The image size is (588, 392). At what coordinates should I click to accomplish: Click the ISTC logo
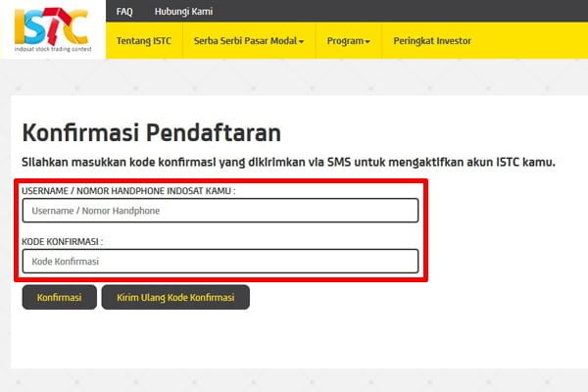pyautogui.click(x=53, y=29)
